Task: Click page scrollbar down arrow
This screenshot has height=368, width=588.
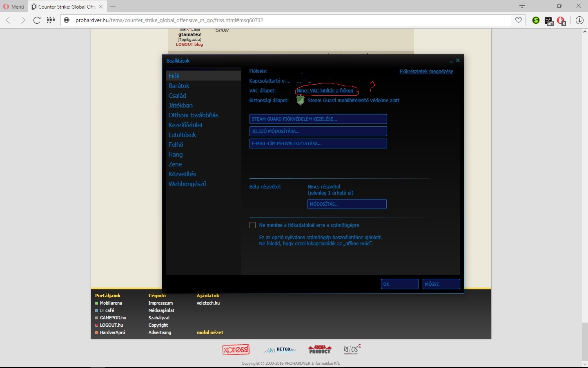Action: tap(584, 364)
